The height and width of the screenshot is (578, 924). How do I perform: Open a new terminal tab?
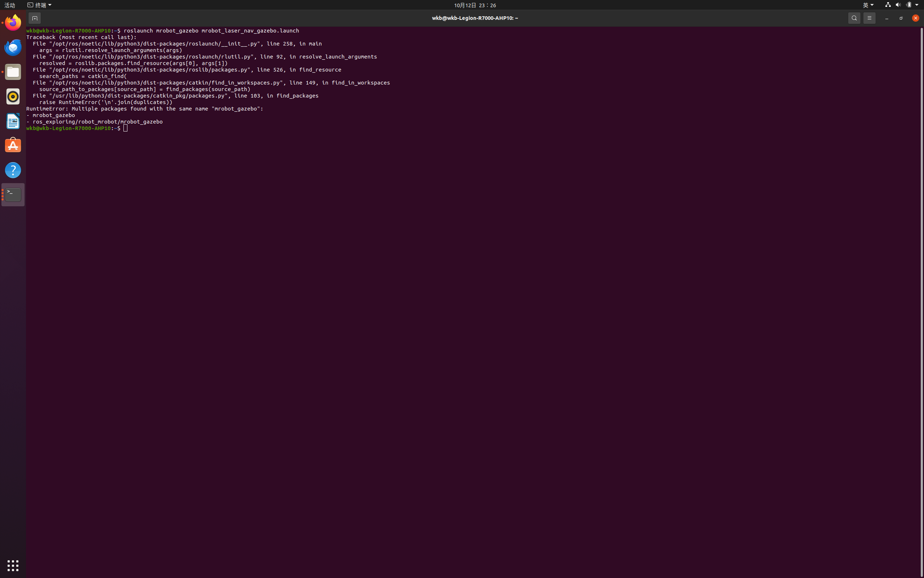coord(34,18)
